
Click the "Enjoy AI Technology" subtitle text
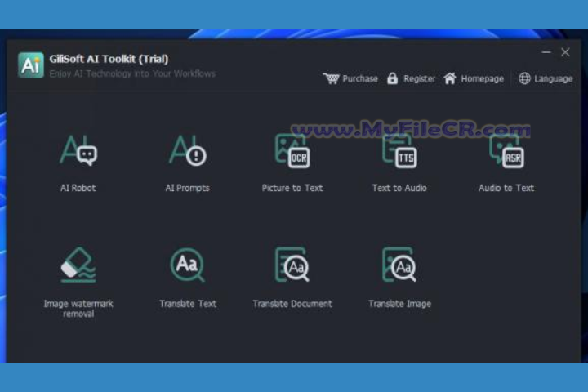coord(132,73)
